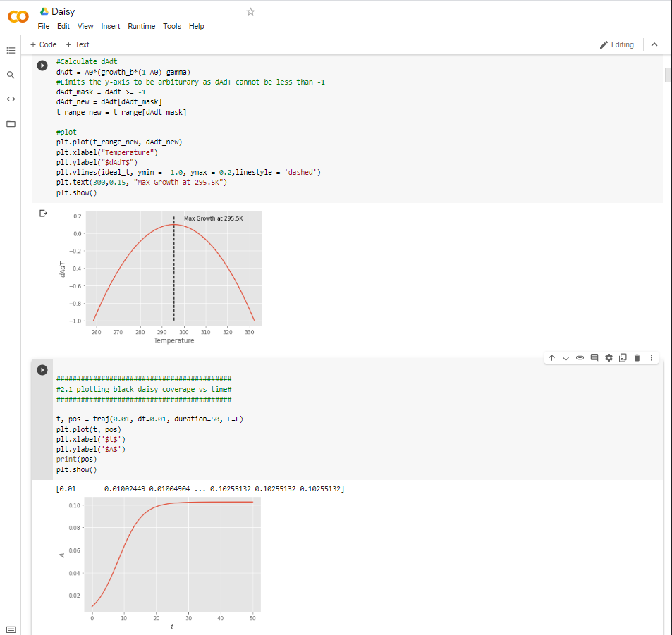Add a comment to the cell
672x635 pixels.
coord(594,358)
